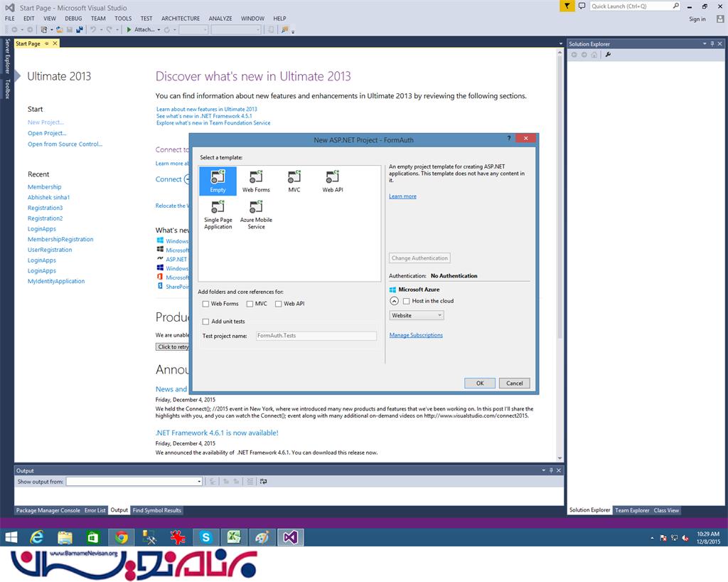This screenshot has width=728, height=582.
Task: Click the Open Project link on Start Page
Action: click(47, 133)
